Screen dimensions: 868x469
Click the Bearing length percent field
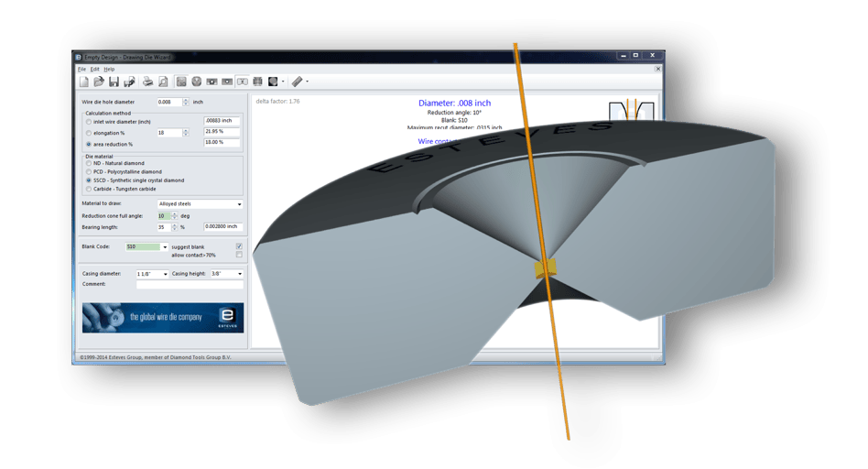click(x=164, y=227)
